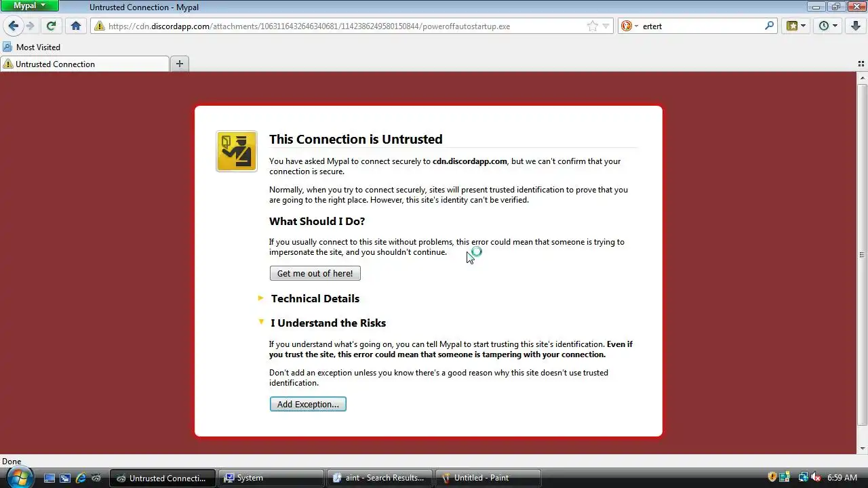Click the Add Exception... button

pos(308,404)
